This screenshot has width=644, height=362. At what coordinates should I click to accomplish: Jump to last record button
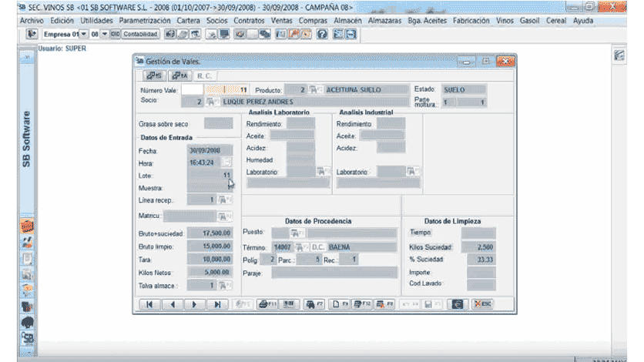pyautogui.click(x=216, y=304)
